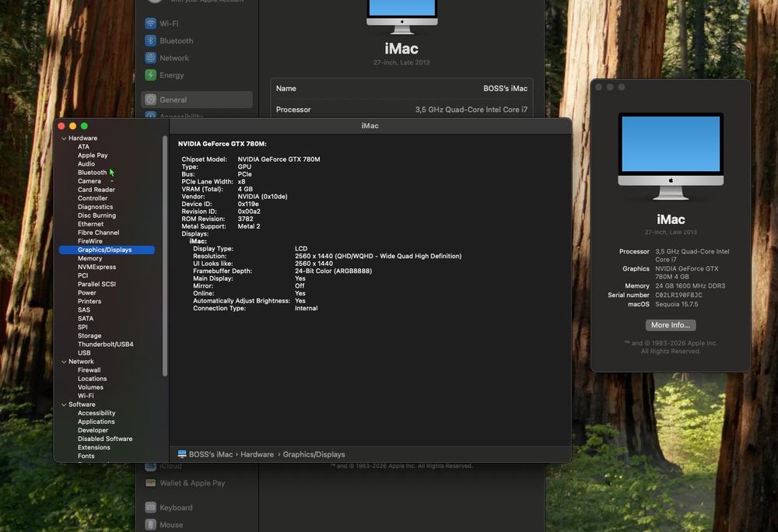
Task: Click iMac image in About This Mac window
Action: click(x=671, y=156)
